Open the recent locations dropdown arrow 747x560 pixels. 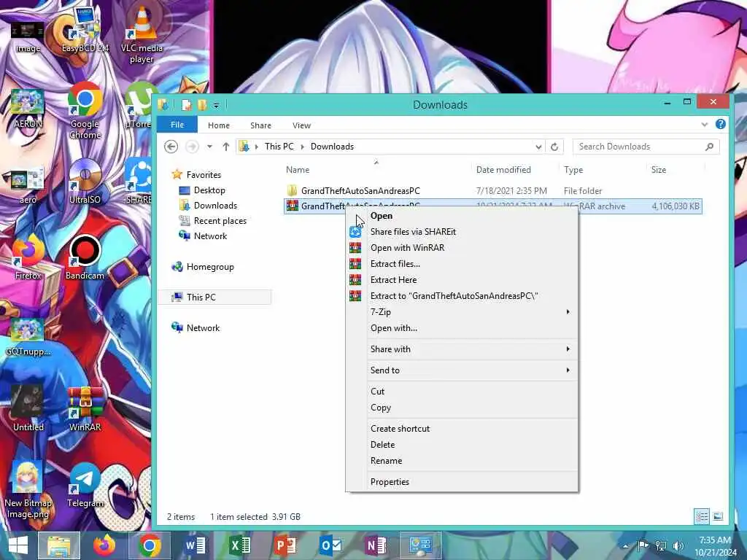209,147
